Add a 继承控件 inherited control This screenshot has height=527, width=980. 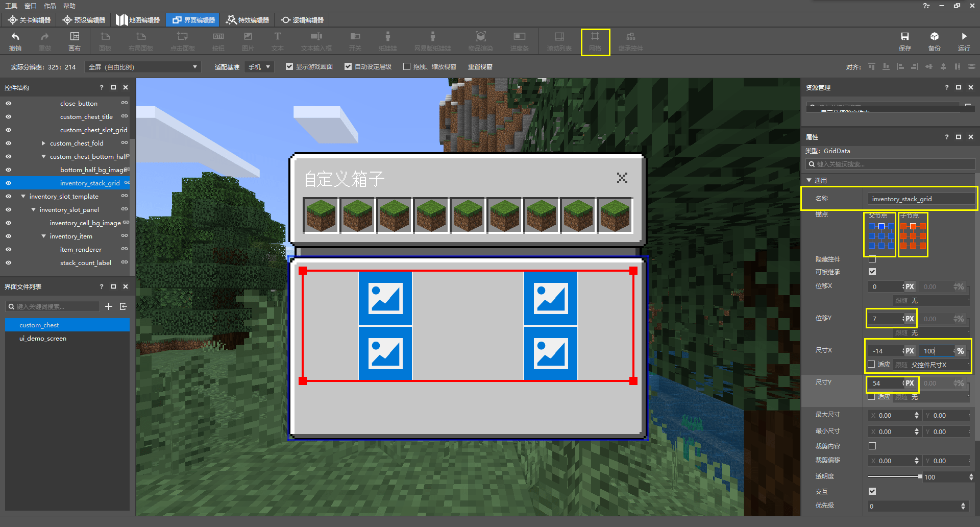point(631,41)
